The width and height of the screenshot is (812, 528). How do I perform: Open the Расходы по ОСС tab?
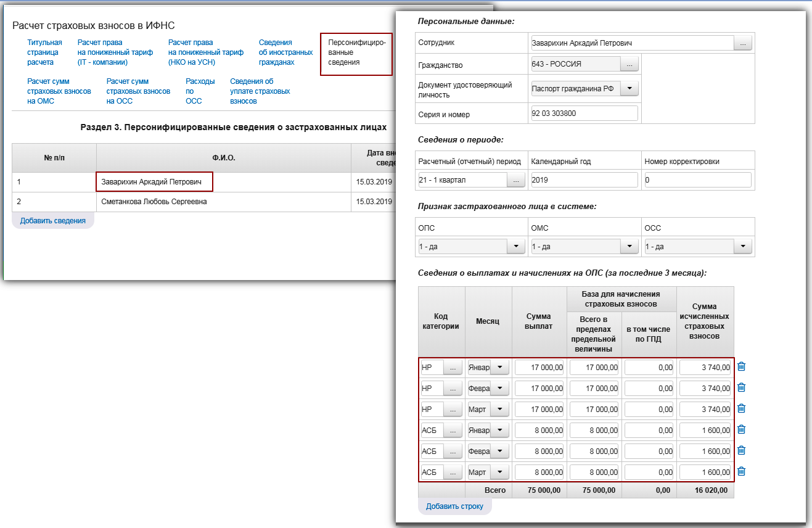[x=200, y=91]
